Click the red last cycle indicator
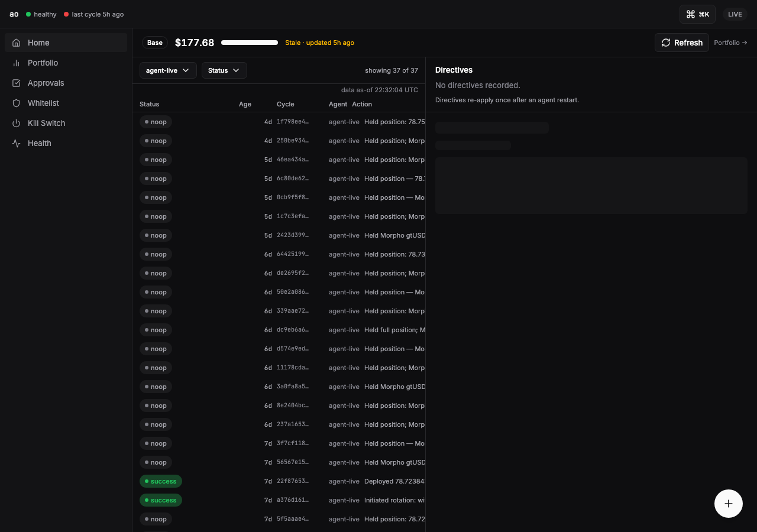757x532 pixels. click(x=94, y=14)
